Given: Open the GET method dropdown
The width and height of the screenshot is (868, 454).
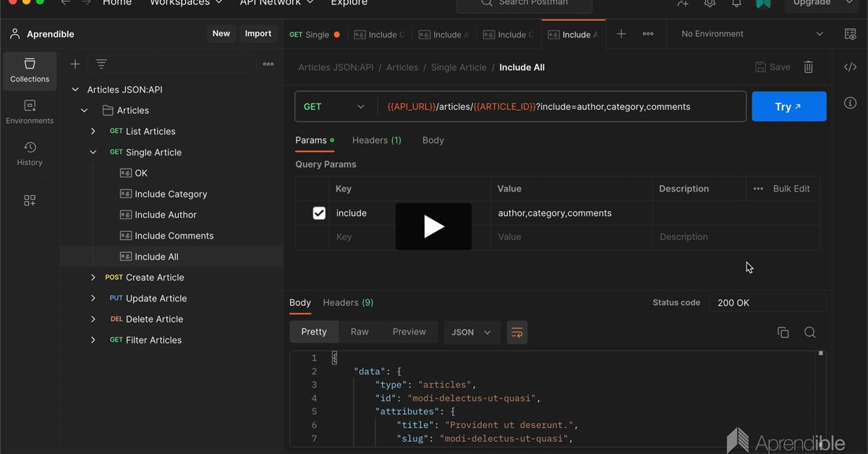Looking at the screenshot, I should 336,107.
